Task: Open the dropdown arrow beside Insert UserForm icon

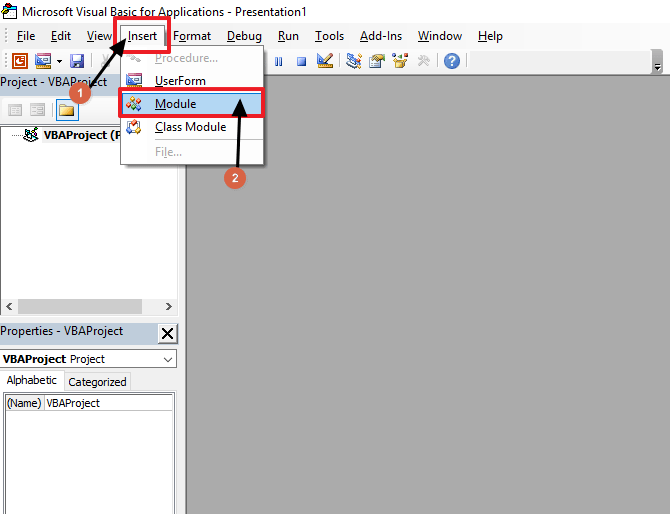Action: tap(59, 62)
